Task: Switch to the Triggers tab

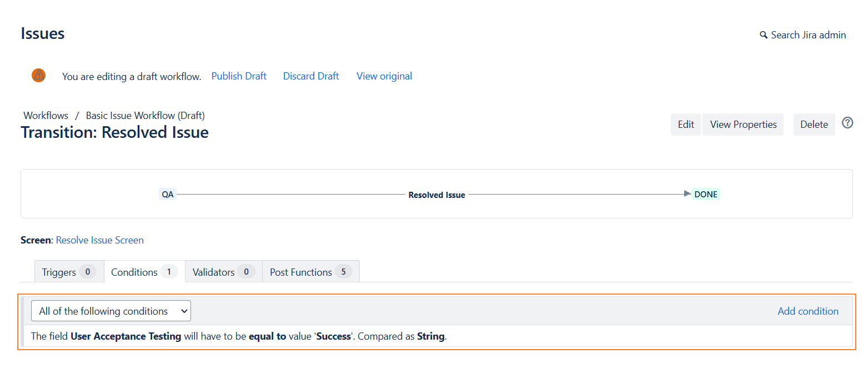Action: tap(69, 272)
